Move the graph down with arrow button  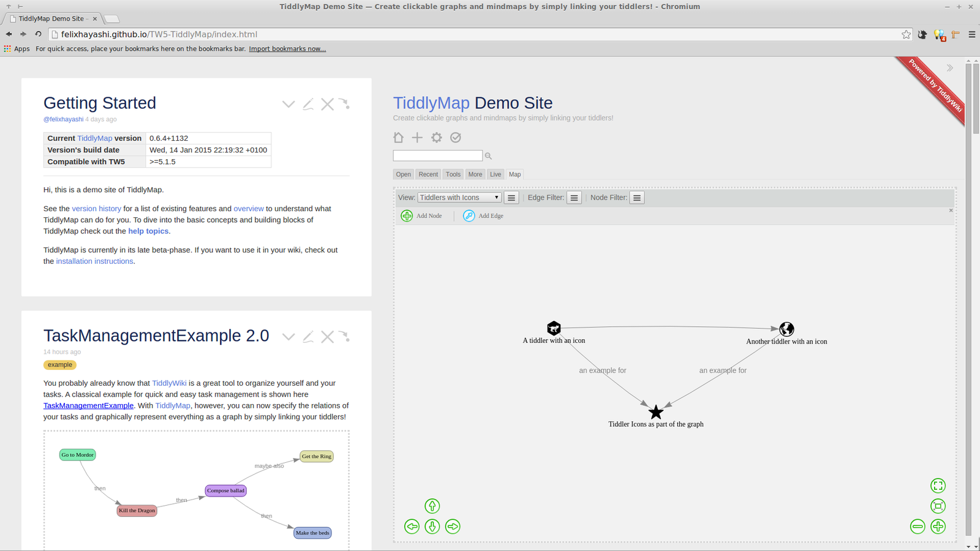(x=432, y=527)
